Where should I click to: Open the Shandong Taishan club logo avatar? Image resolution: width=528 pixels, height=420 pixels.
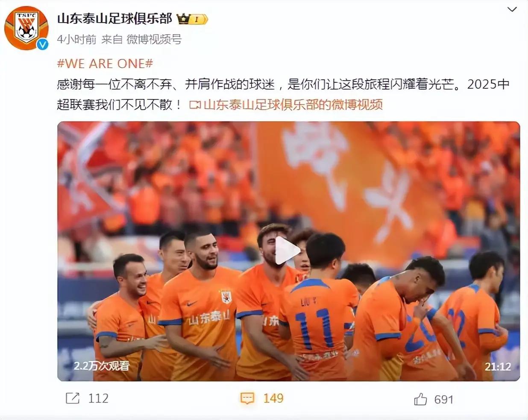[x=26, y=28]
